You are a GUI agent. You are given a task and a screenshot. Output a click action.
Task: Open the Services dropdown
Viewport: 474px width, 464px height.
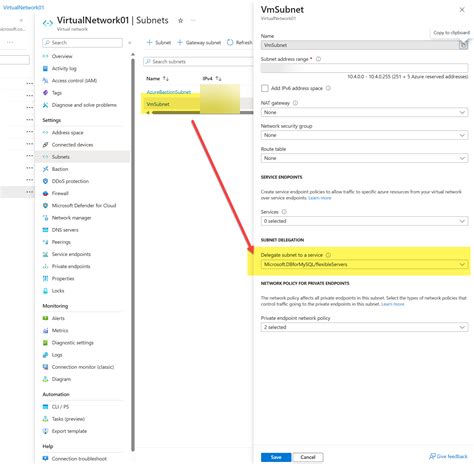coord(364,221)
